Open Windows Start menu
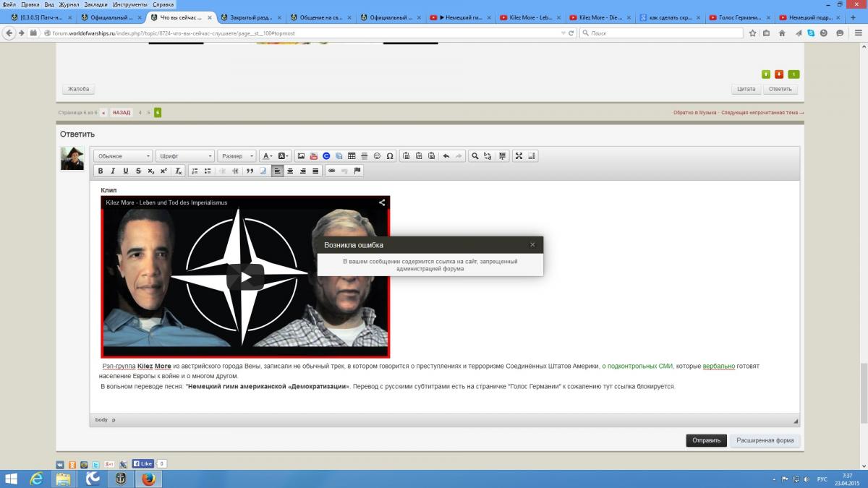This screenshot has height=488, width=868. coord(12,479)
